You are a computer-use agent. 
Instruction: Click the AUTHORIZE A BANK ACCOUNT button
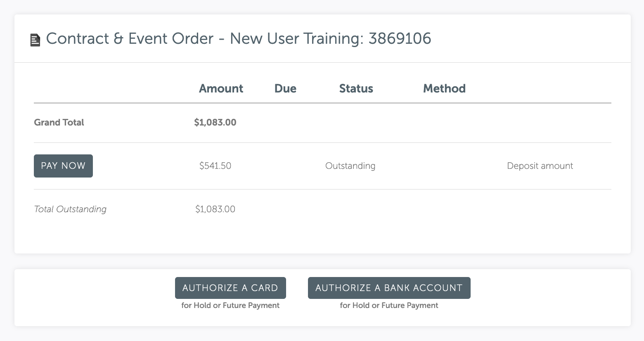(389, 288)
